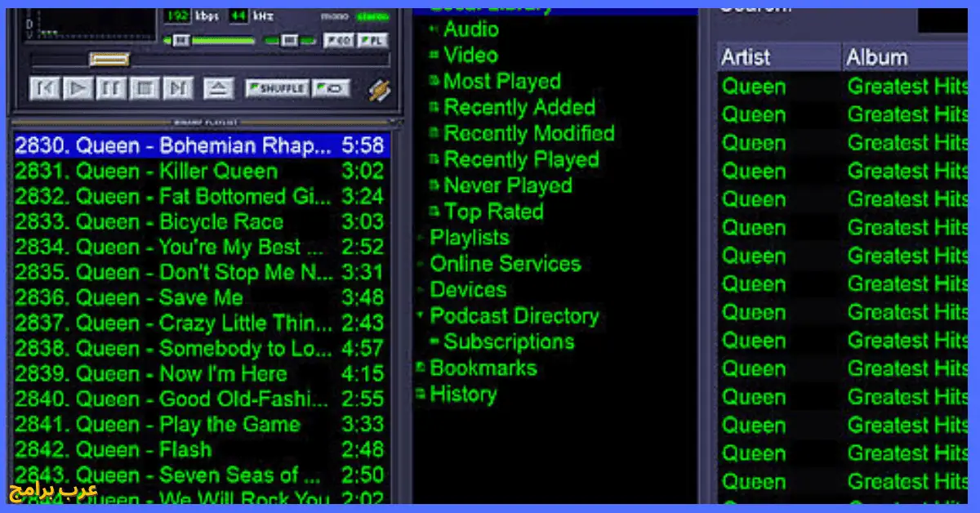Open the Most Played smart view
The width and height of the screenshot is (980, 513).
pos(502,81)
